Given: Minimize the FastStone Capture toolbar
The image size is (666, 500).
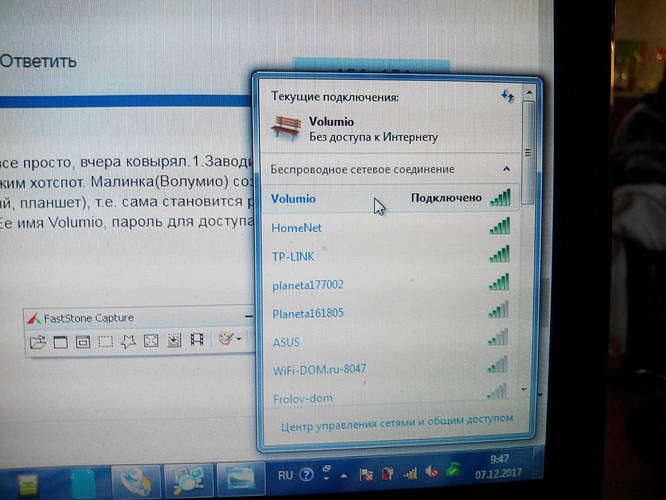Looking at the screenshot, I should coord(249,316).
